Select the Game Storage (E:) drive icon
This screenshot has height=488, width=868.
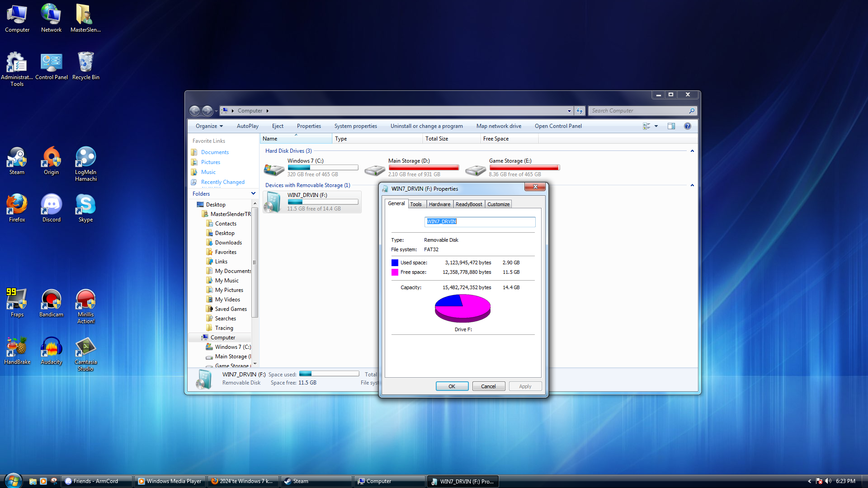click(x=476, y=170)
